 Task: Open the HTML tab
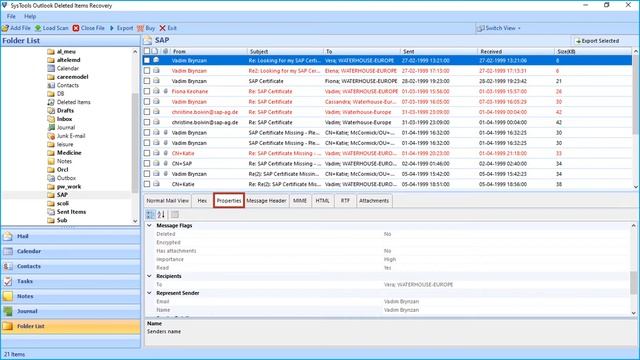(x=322, y=201)
